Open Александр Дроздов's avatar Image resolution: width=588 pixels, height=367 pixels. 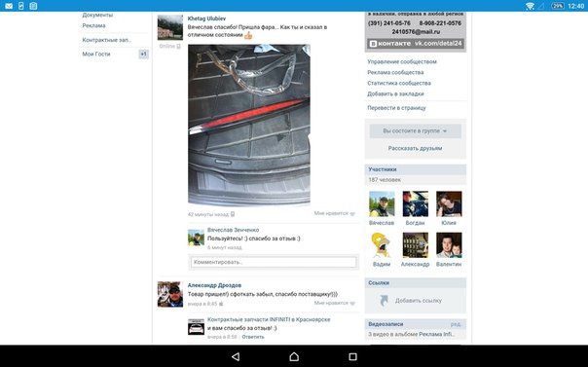pos(170,294)
